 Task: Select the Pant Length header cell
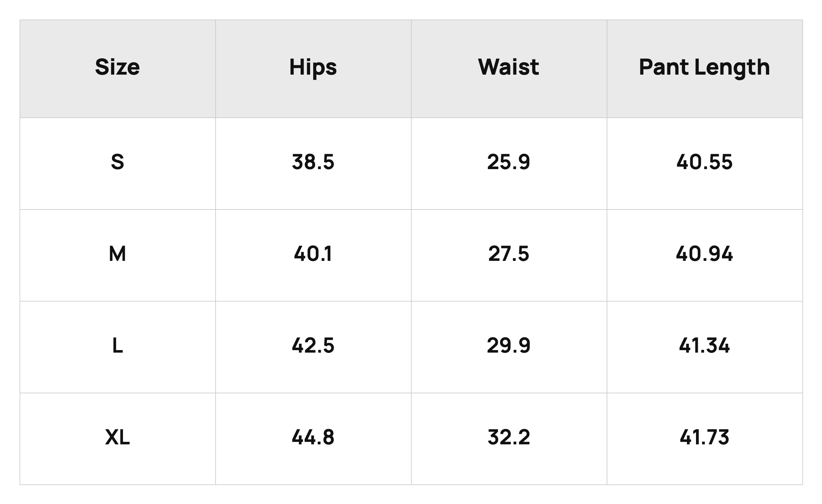click(x=705, y=69)
